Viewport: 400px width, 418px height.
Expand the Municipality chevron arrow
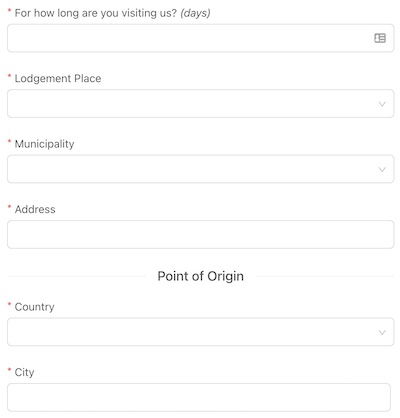tap(382, 170)
